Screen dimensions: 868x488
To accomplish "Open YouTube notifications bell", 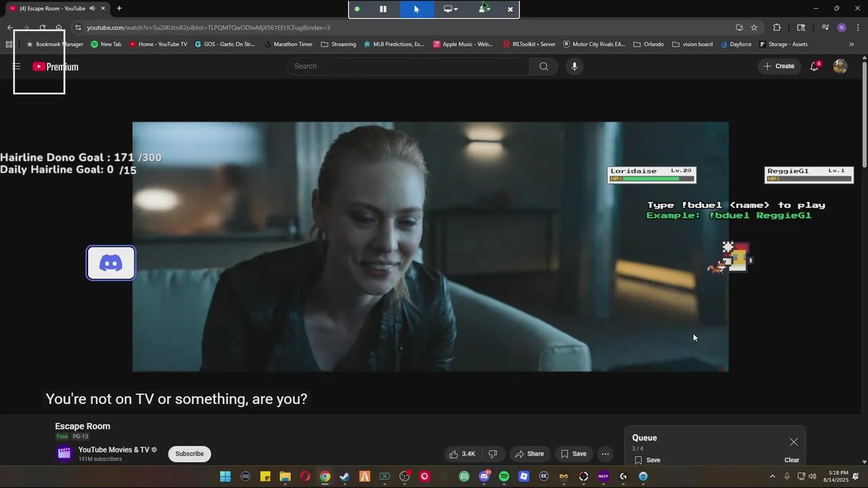I will click(x=815, y=66).
